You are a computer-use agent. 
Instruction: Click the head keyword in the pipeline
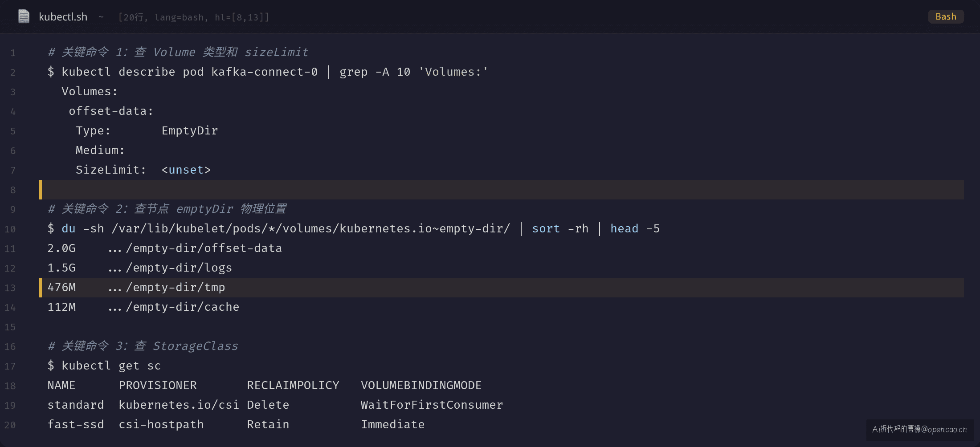tap(624, 229)
